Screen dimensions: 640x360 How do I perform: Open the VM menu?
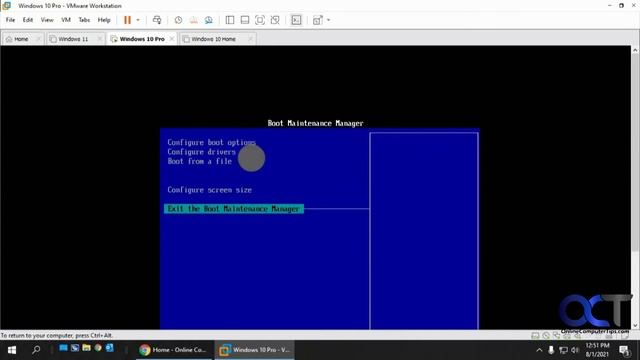tap(66, 20)
